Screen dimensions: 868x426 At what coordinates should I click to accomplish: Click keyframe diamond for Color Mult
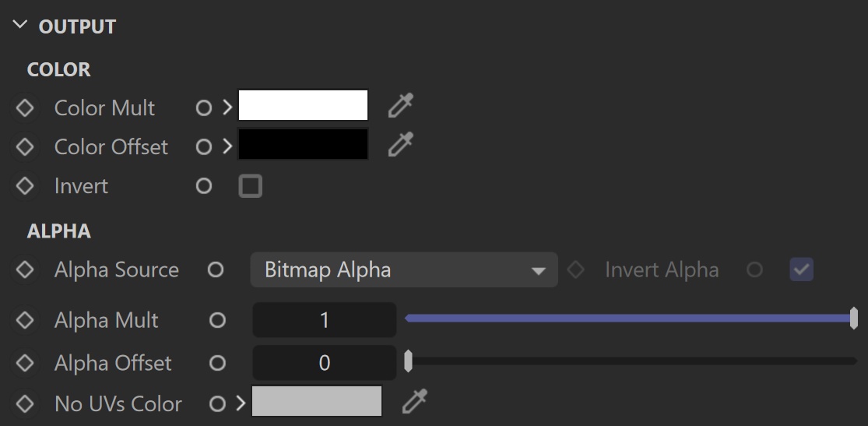(x=25, y=107)
